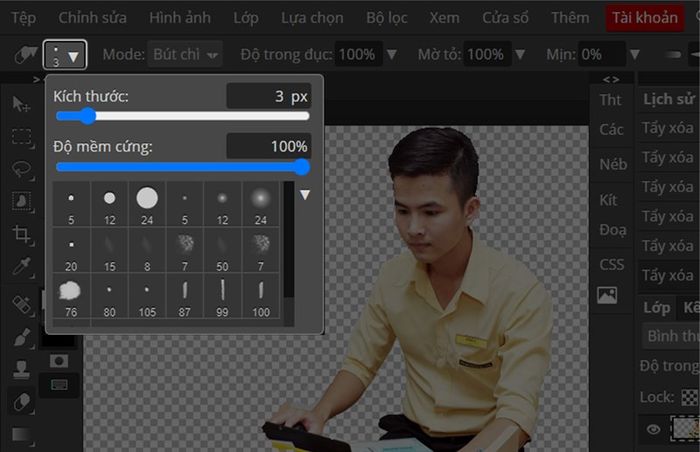
Task: Select the Brush tool
Action: [22, 338]
